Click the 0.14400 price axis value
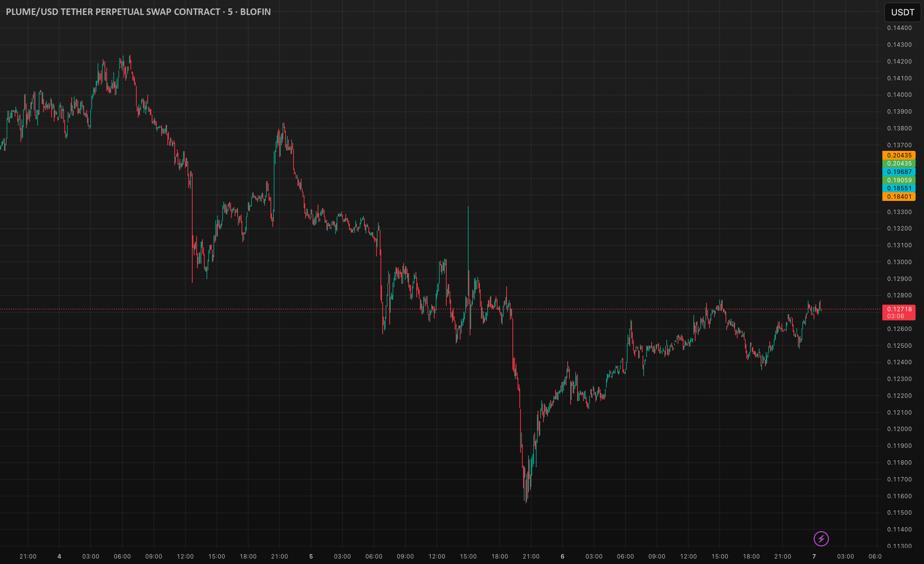Viewport: 924px width, 564px height. coord(899,28)
